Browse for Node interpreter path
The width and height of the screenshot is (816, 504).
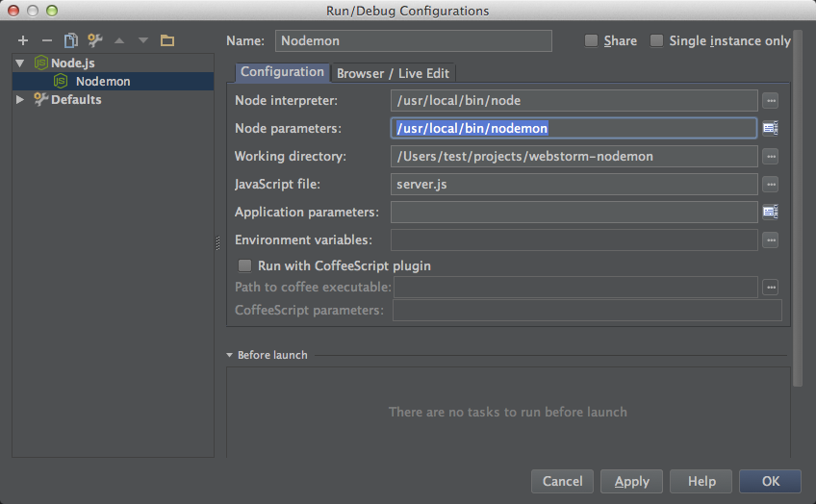pyautogui.click(x=770, y=100)
